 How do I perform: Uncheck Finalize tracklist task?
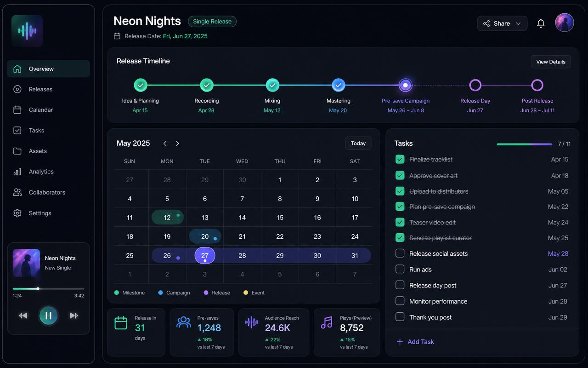pyautogui.click(x=400, y=159)
